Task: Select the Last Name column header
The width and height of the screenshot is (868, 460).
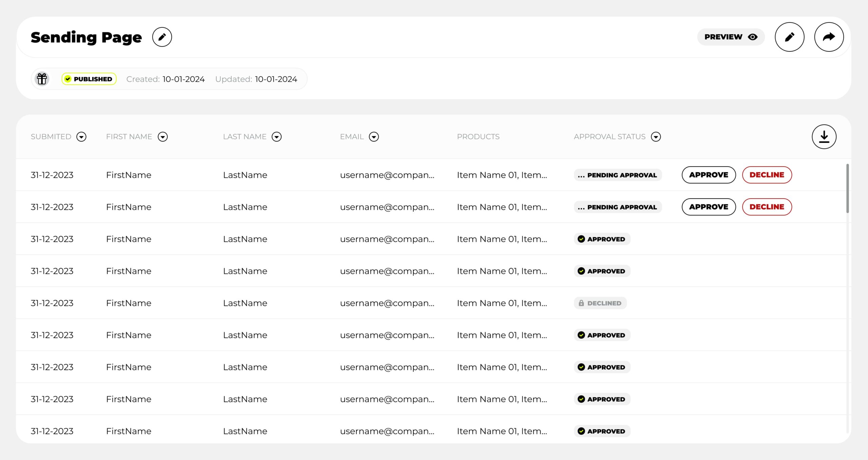Action: 244,137
